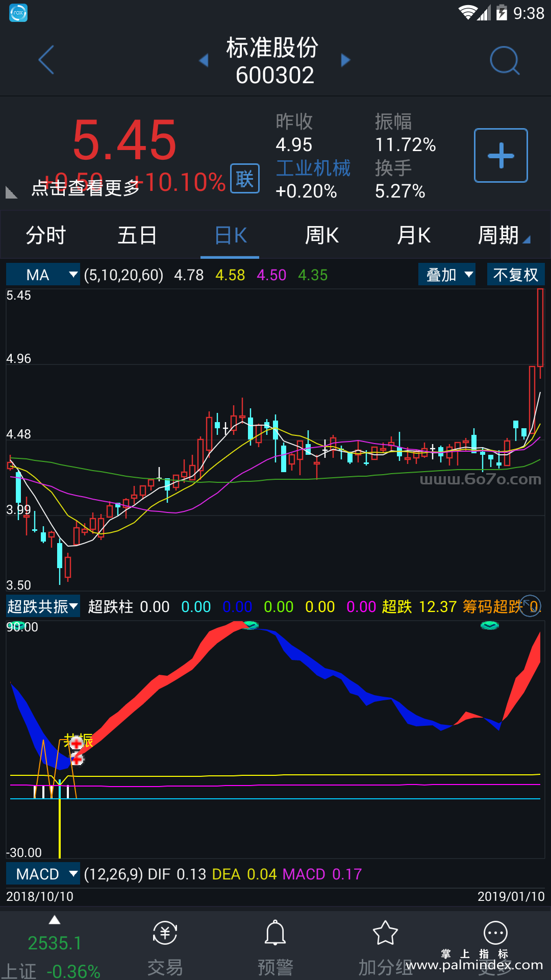Open the 叠加 overlay dropdown

pos(447,275)
